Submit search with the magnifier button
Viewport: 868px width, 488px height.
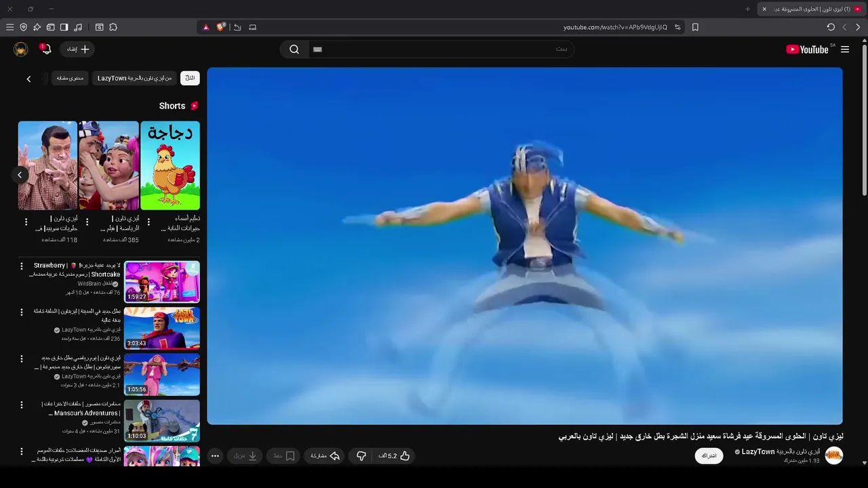294,49
